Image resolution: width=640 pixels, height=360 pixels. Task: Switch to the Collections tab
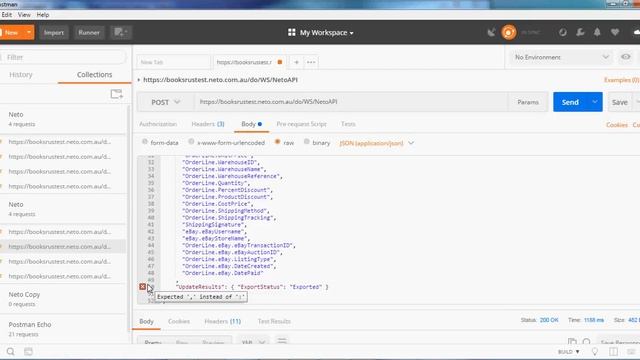(x=94, y=75)
